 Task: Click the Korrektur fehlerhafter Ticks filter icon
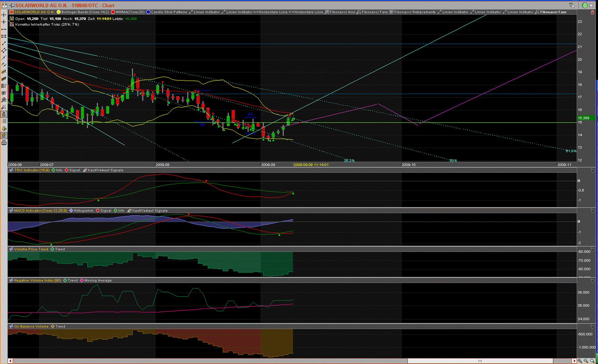(x=12, y=24)
